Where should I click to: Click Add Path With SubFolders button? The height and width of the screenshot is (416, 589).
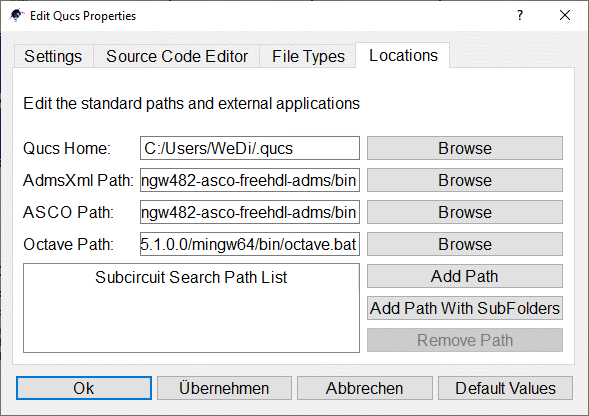[465, 308]
